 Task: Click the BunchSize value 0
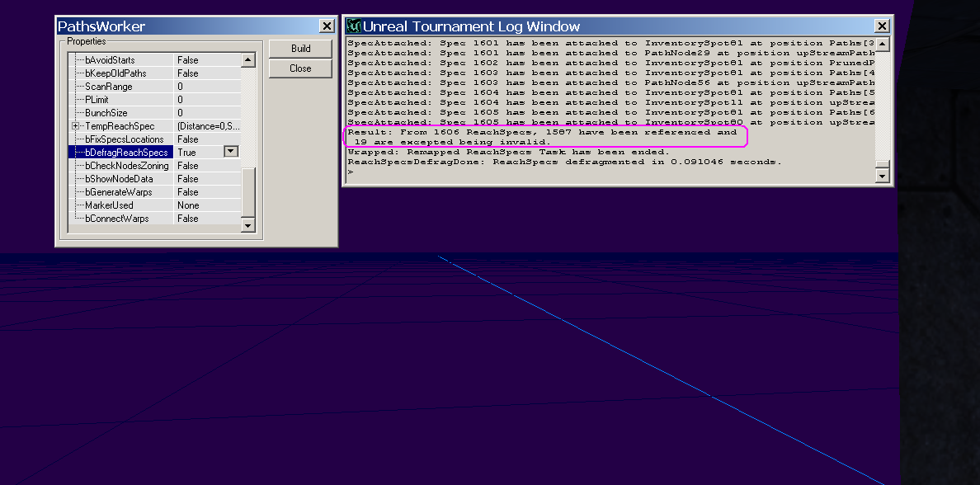(x=180, y=112)
